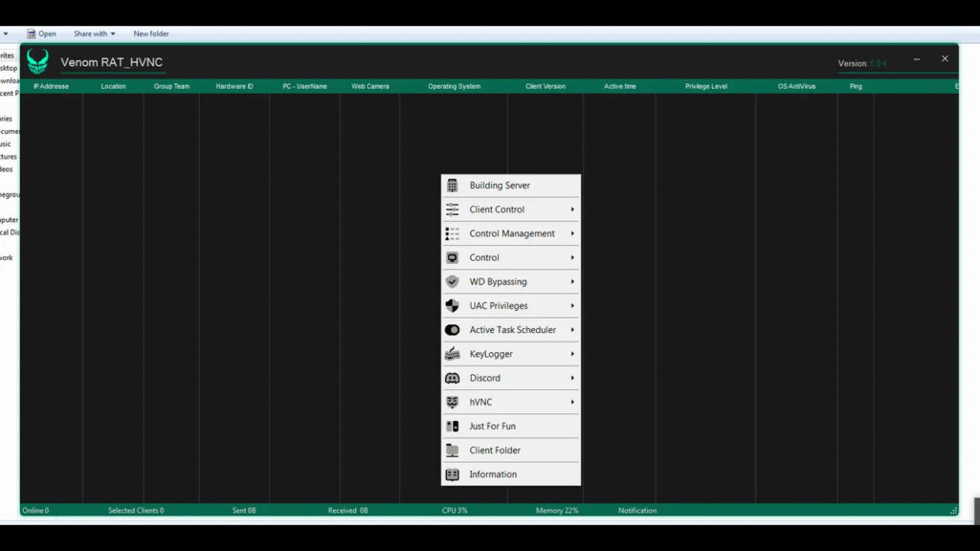
Task: Click the Client Folder icon in menu
Action: 452,451
